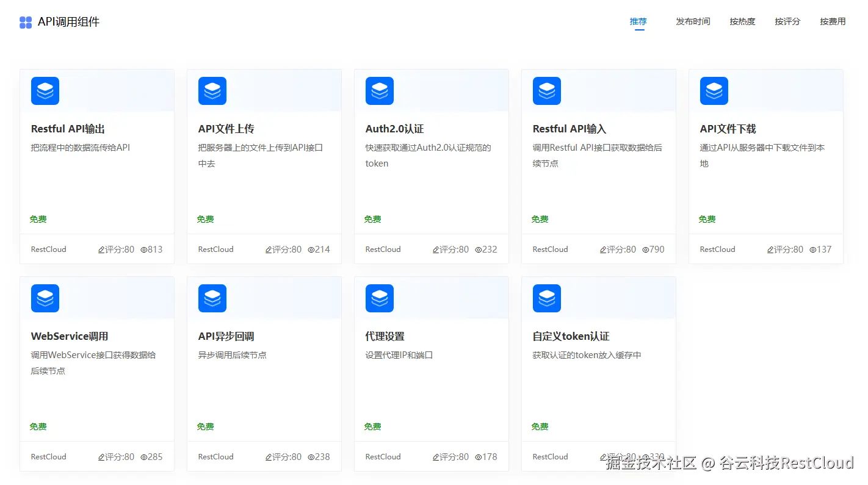Select the 自定义token认证 component icon
Screen dimensions: 868x485
click(x=546, y=298)
